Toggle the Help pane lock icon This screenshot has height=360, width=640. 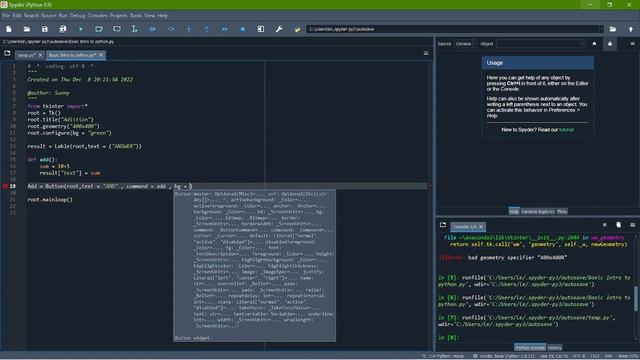point(610,44)
